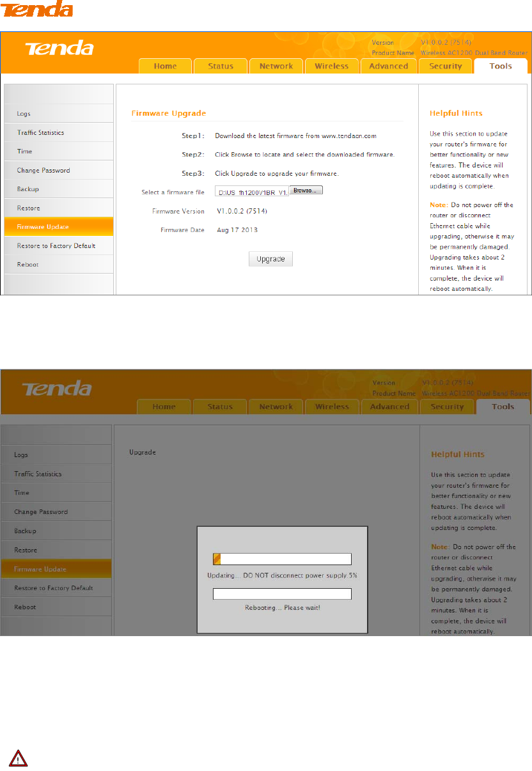Screen dimensions: 532x771
Task: Open Logs in the upper screenshot sidebar
Action: [x=59, y=114]
